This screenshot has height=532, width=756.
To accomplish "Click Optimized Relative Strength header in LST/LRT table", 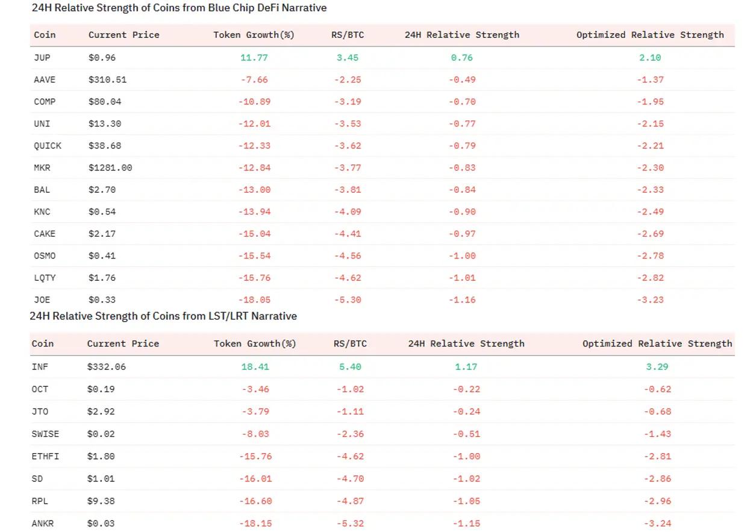I will pos(657,344).
